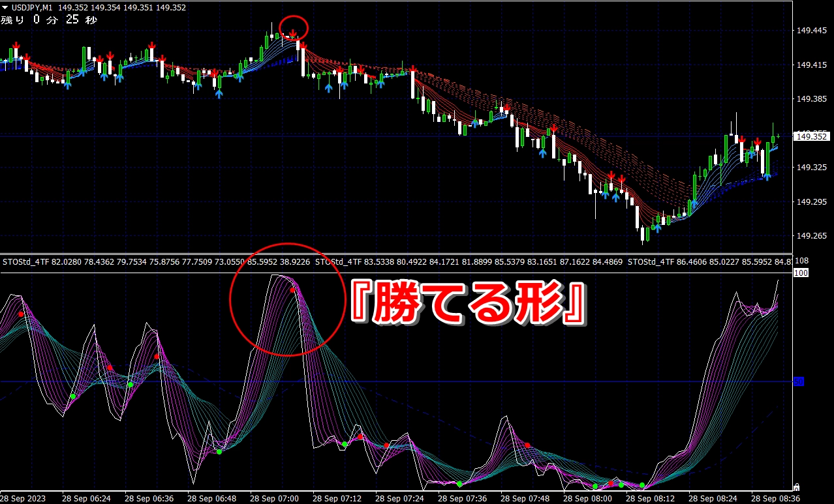The height and width of the screenshot is (504, 834).
Task: Click the red arrow above the 07:24 candle
Action: click(413, 68)
